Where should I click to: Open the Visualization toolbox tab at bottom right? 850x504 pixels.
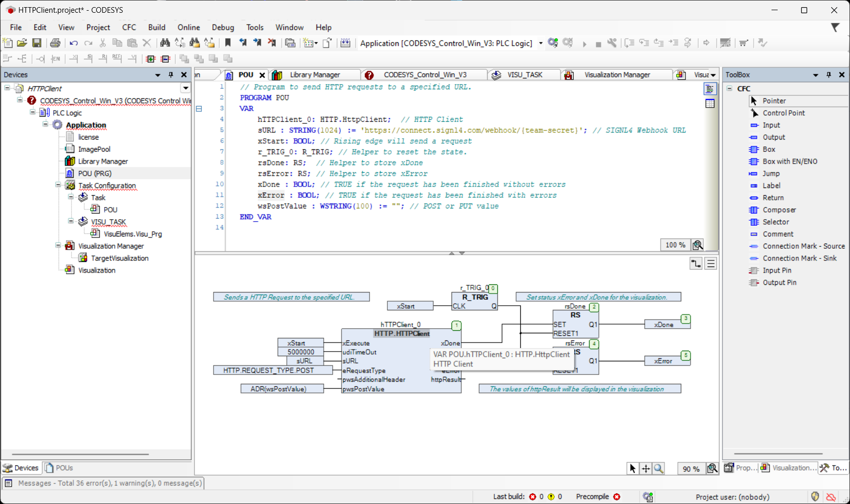click(788, 468)
